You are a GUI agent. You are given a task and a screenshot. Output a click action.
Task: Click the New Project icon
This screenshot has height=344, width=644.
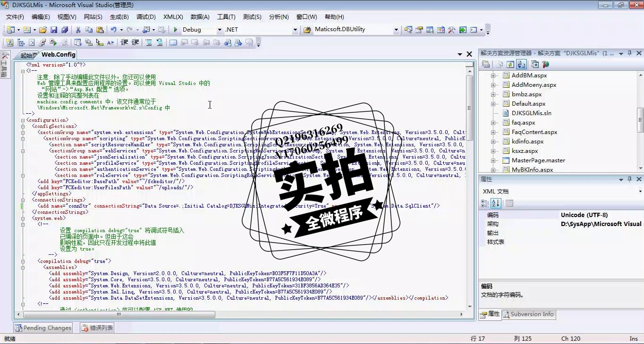tap(10, 30)
